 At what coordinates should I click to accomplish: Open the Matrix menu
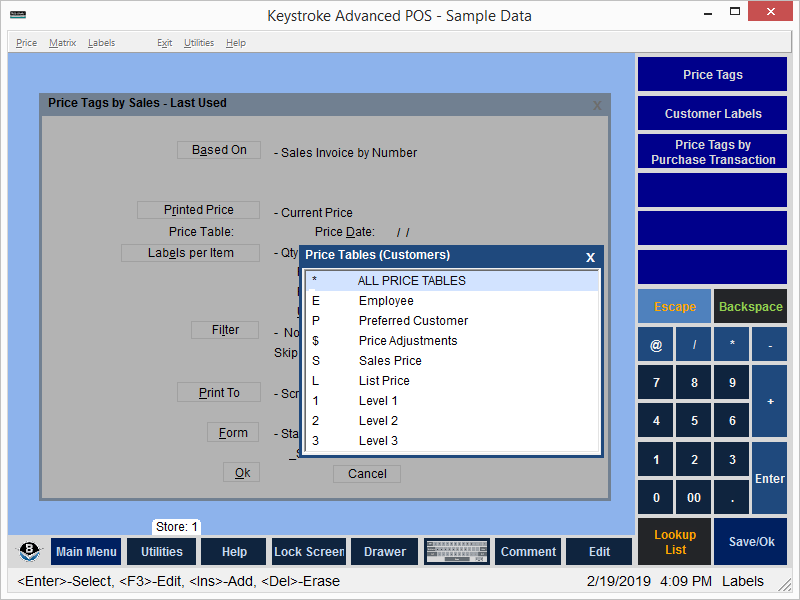pos(62,43)
